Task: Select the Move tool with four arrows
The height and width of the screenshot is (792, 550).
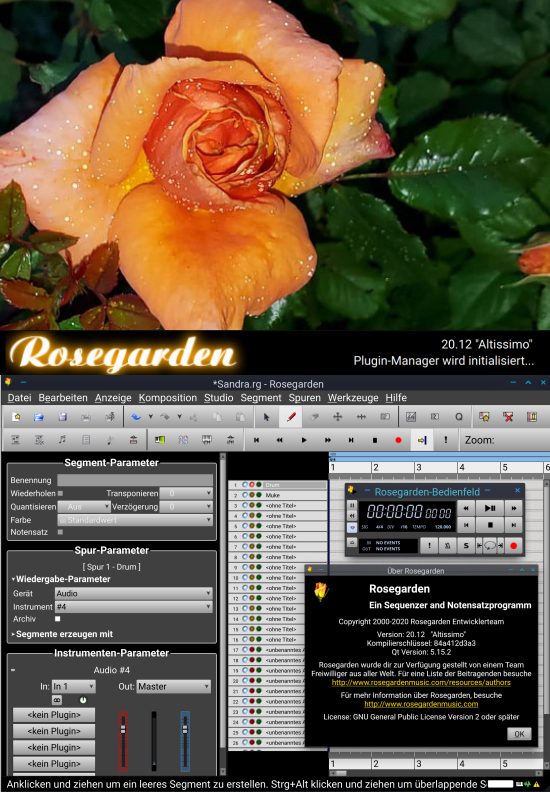Action: click(x=337, y=417)
